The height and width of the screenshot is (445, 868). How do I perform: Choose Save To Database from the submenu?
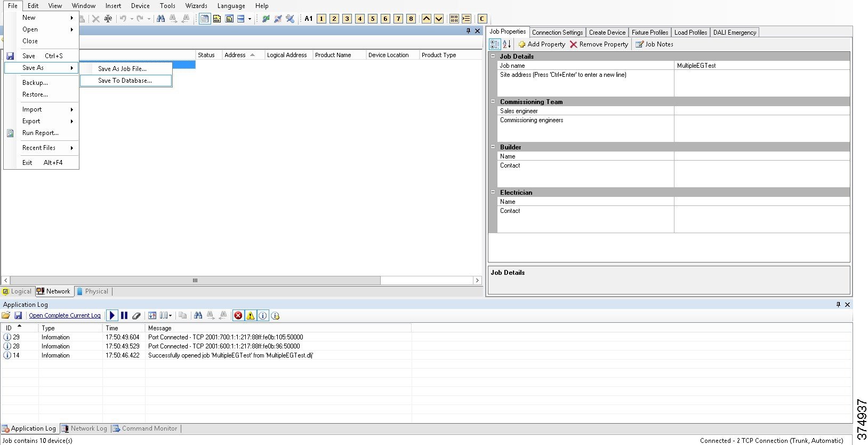pyautogui.click(x=126, y=81)
